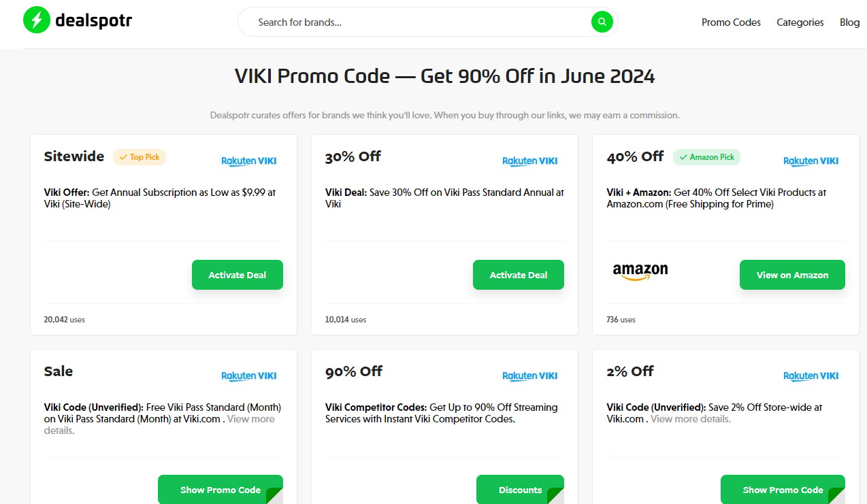Expand View more details in Sale card
867x504 pixels.
pos(250,419)
